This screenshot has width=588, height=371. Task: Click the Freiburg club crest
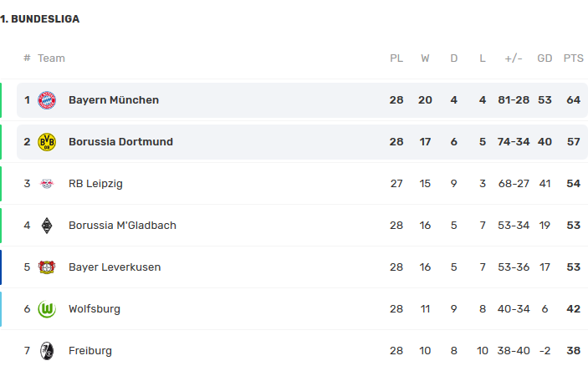[x=47, y=351]
